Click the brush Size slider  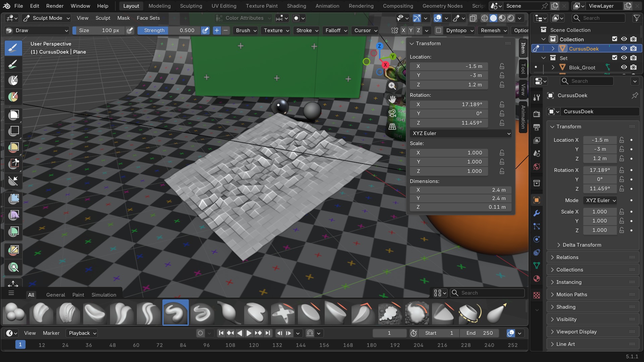[x=99, y=31]
